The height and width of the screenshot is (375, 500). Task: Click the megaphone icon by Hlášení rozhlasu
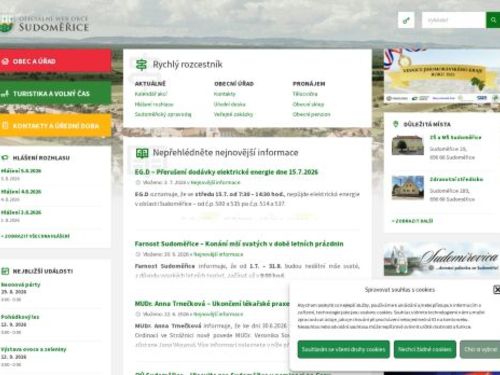click(x=5, y=157)
